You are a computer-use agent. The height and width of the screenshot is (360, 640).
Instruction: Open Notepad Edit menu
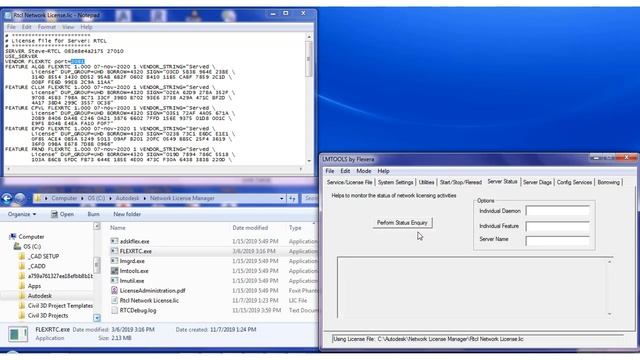27,27
